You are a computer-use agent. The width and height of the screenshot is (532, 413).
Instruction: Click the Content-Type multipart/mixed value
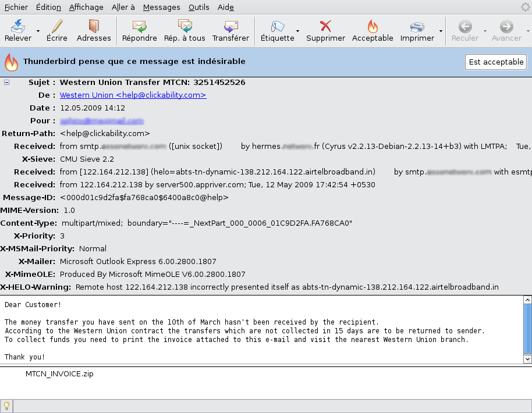coord(207,223)
